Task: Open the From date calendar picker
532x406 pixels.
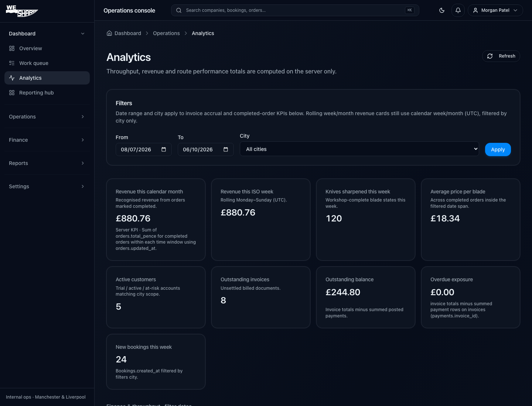Action: pos(164,149)
